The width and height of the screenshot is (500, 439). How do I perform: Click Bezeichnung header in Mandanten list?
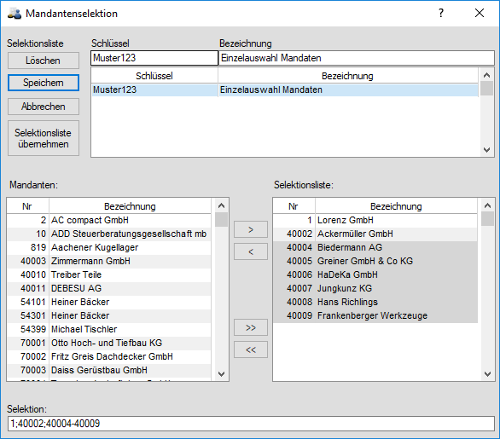[x=130, y=206]
